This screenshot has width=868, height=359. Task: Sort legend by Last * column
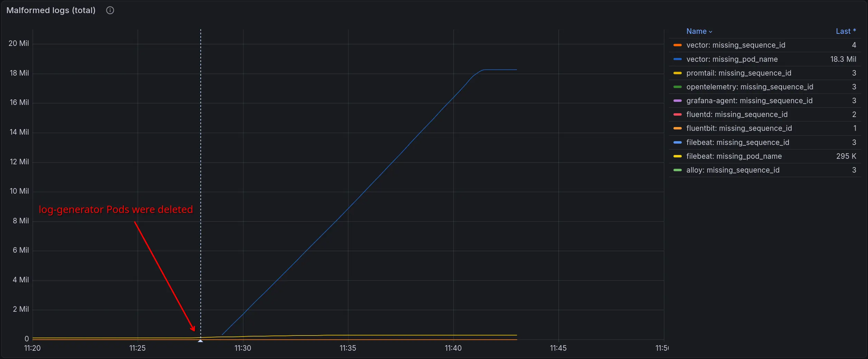[845, 31]
